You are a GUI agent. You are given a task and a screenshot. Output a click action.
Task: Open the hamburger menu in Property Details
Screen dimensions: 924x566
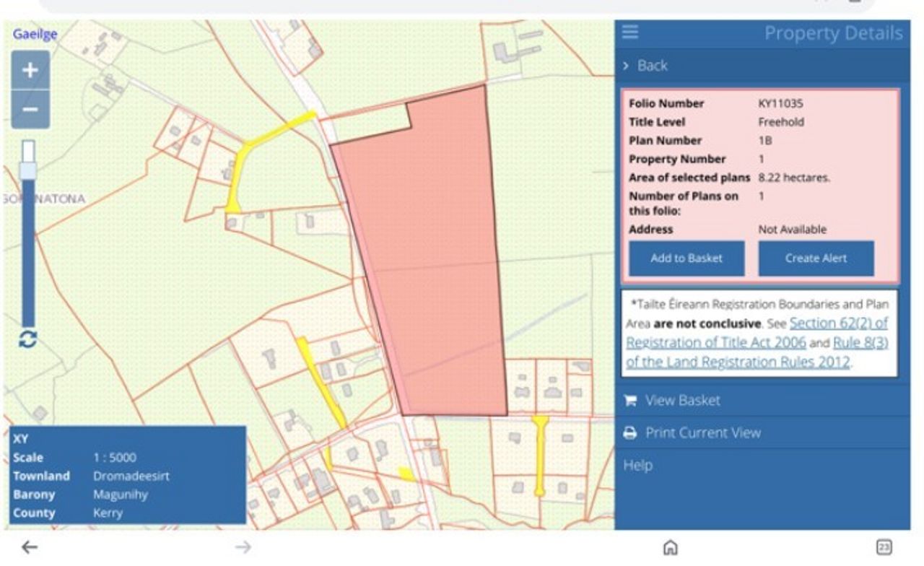coord(630,32)
